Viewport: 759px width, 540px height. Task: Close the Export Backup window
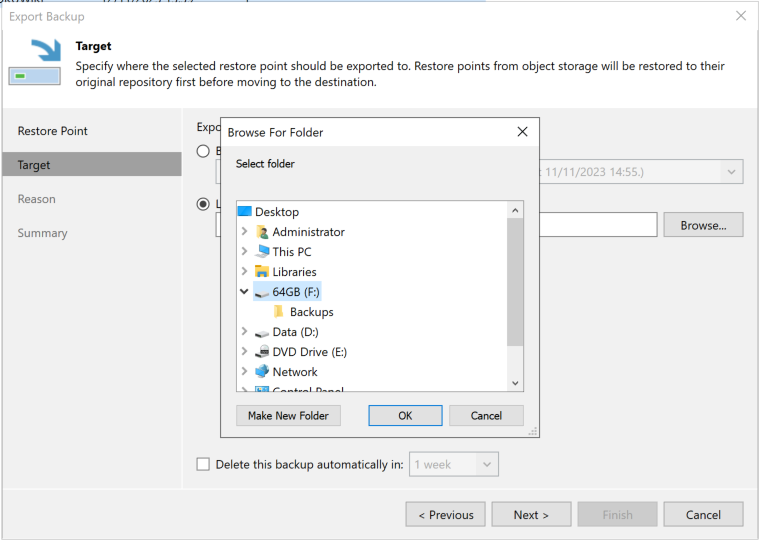coord(741,16)
